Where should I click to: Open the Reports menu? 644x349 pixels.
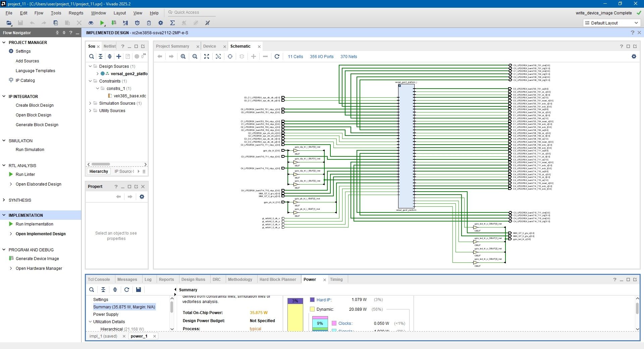coord(76,13)
